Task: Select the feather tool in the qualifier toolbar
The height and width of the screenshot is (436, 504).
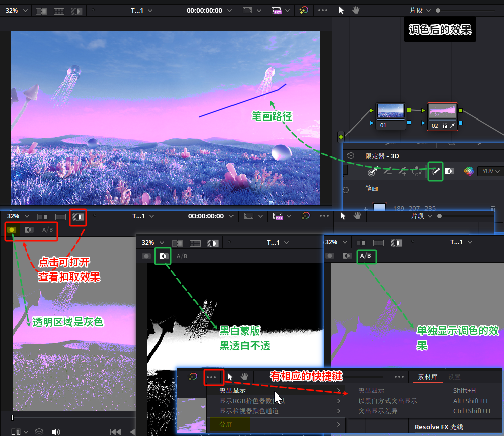Action: point(417,171)
